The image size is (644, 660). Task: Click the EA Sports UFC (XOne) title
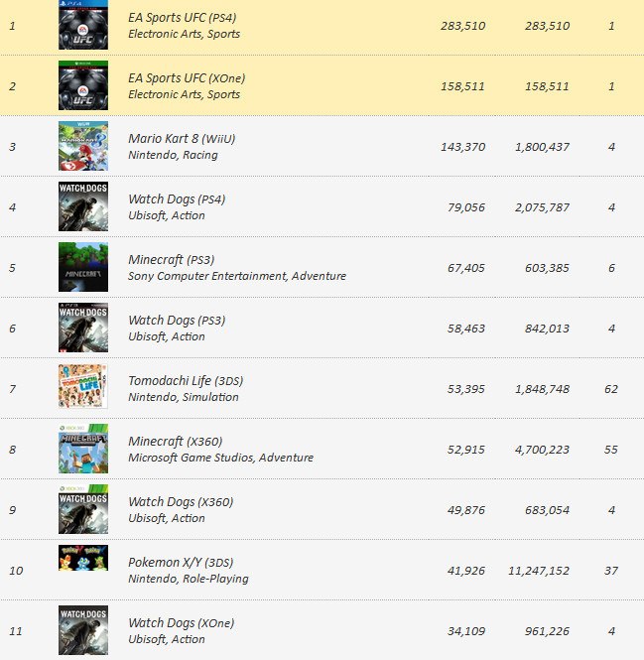point(185,78)
